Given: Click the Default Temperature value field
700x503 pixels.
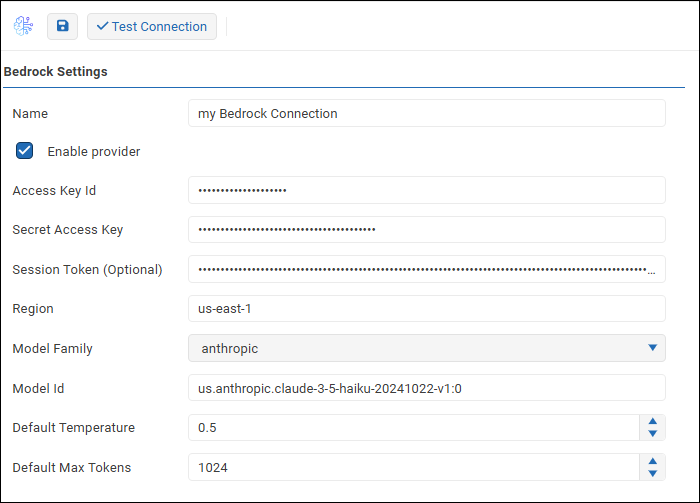Looking at the screenshot, I should pos(412,427).
